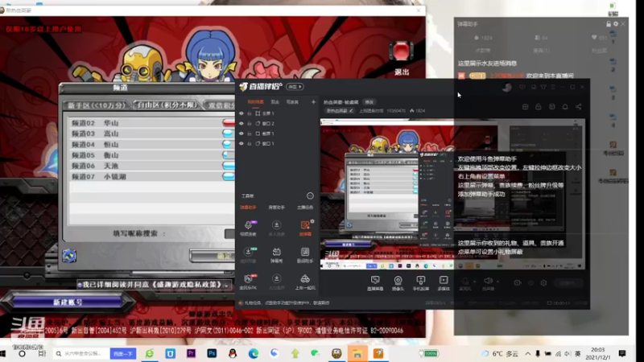Switch to 自由区(积分不限) channel tab
This screenshot has height=362, width=644.
[167, 105]
